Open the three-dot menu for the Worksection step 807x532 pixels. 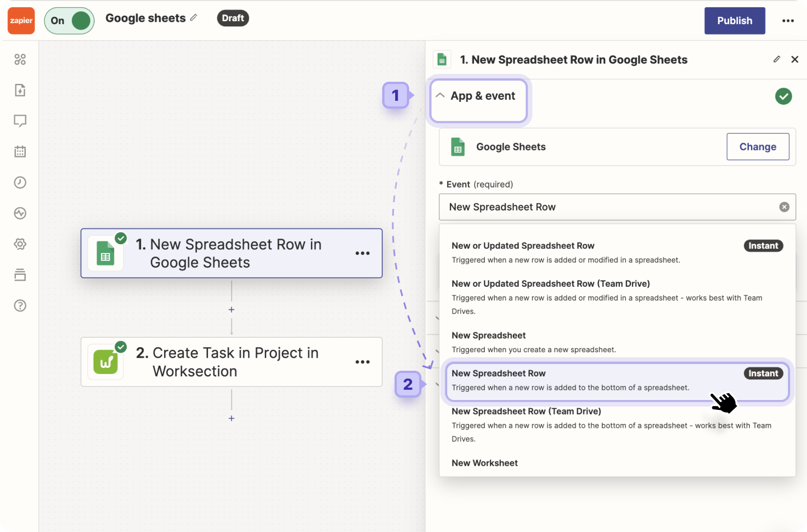pos(363,362)
